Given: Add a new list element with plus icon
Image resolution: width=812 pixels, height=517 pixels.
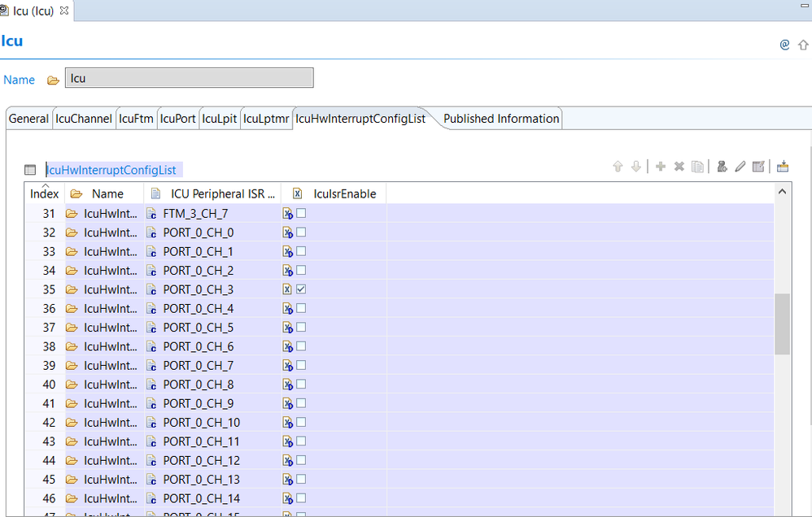Looking at the screenshot, I should point(661,167).
